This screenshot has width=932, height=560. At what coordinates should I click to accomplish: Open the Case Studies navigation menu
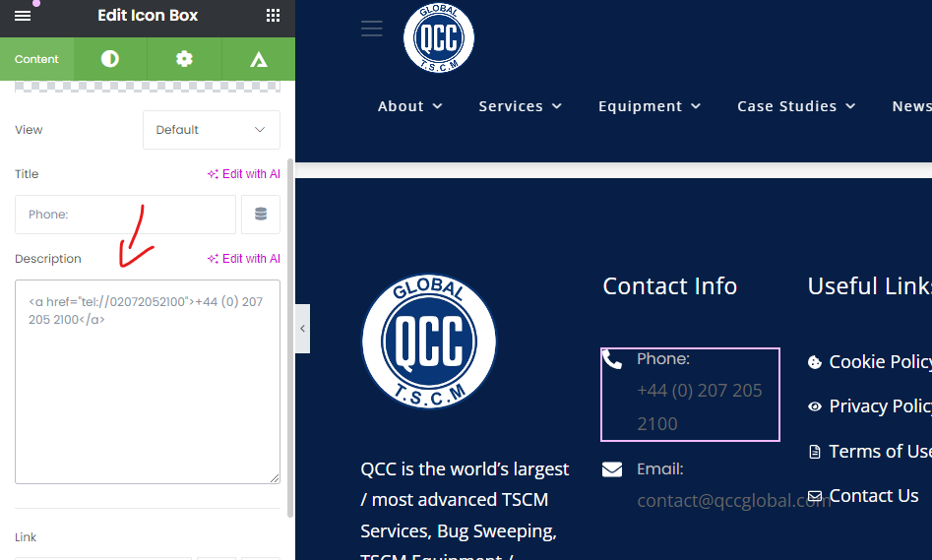tap(787, 106)
